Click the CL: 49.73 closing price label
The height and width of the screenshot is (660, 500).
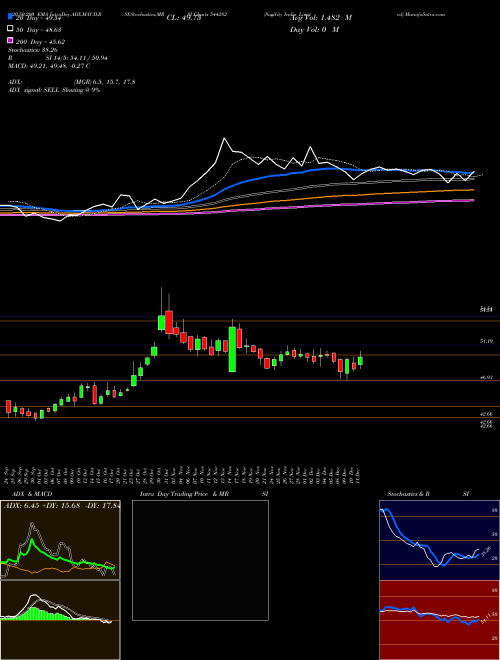(x=184, y=18)
